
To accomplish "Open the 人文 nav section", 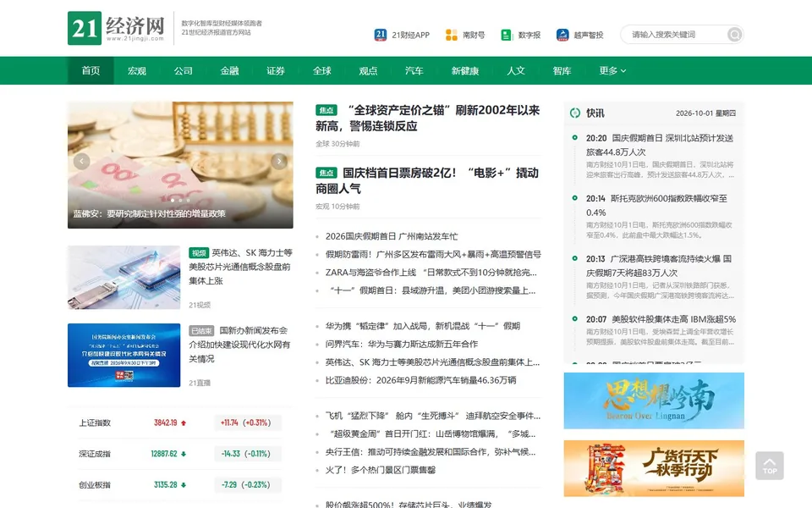I will point(516,70).
